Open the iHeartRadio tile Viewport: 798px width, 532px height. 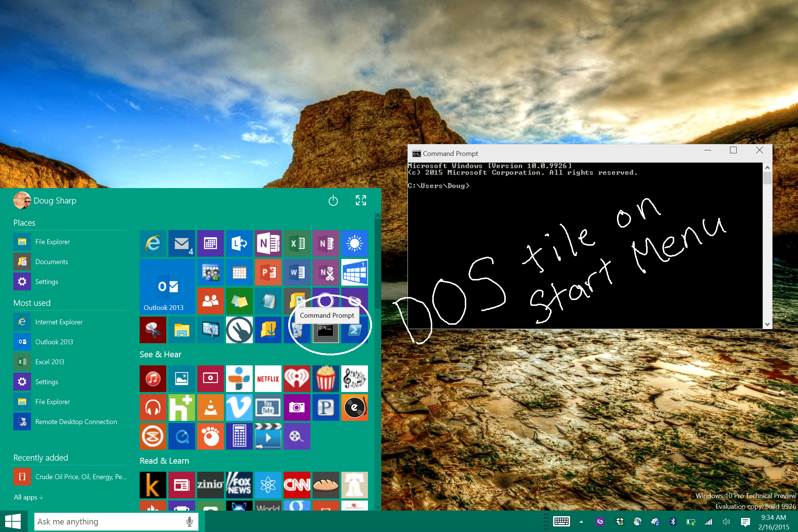(x=297, y=379)
